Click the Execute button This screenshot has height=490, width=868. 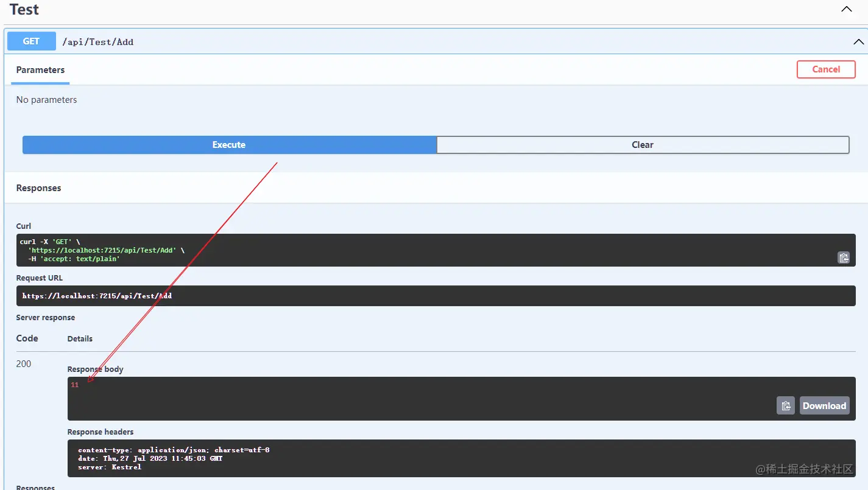click(x=229, y=145)
